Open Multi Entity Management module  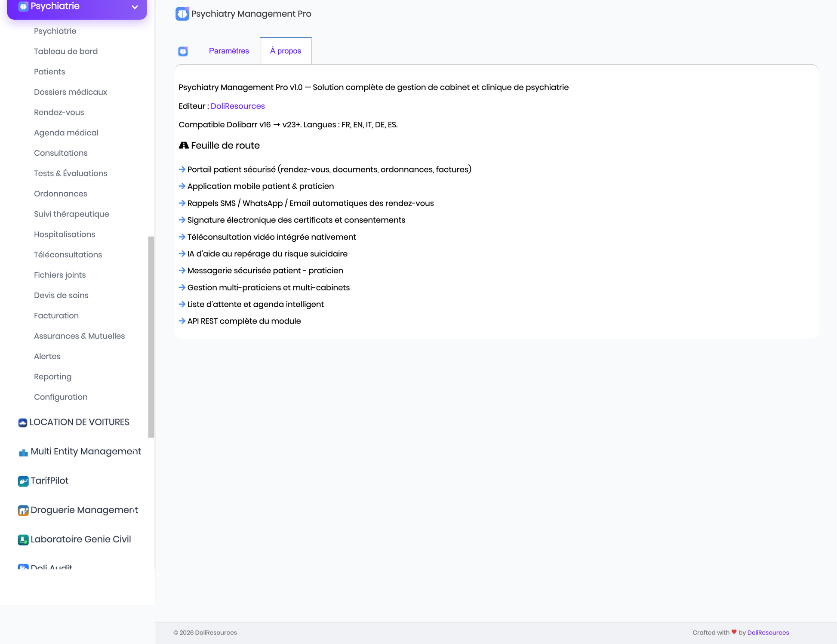click(x=86, y=451)
